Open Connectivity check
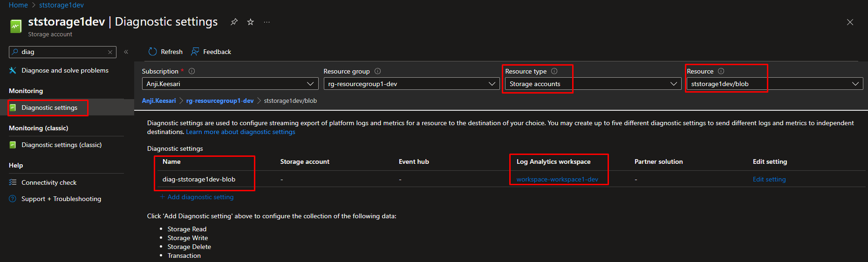This screenshot has height=262, width=868. [x=49, y=182]
